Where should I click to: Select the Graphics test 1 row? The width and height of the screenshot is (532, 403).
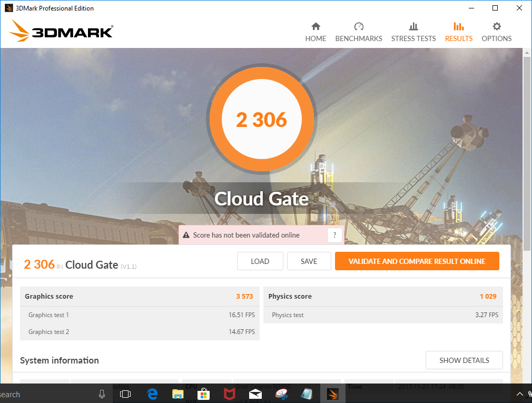(x=140, y=315)
